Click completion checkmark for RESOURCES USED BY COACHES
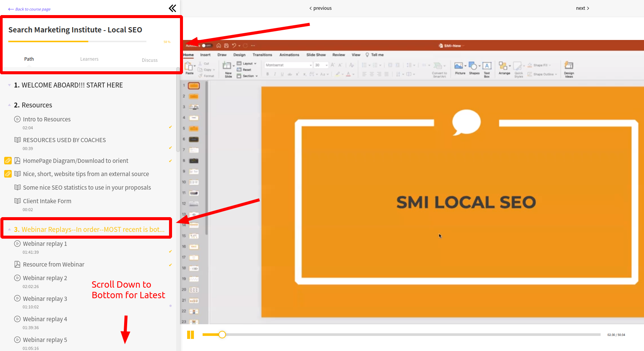The width and height of the screenshot is (644, 351). click(x=171, y=148)
